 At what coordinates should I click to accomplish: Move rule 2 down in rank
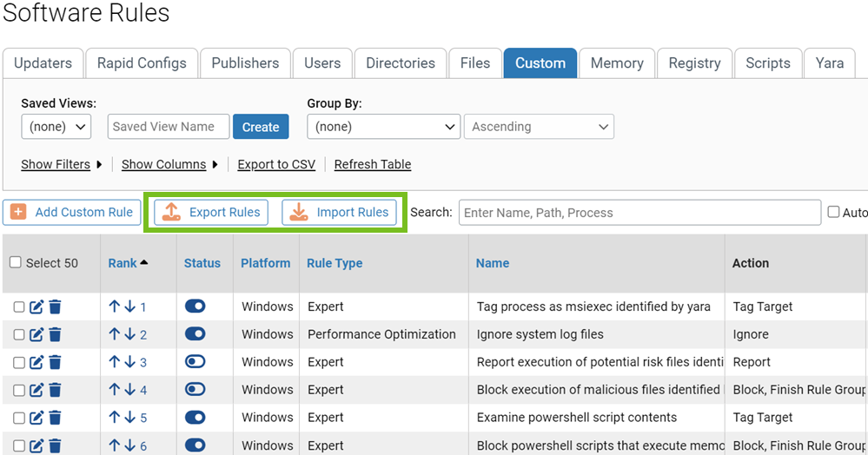click(129, 333)
